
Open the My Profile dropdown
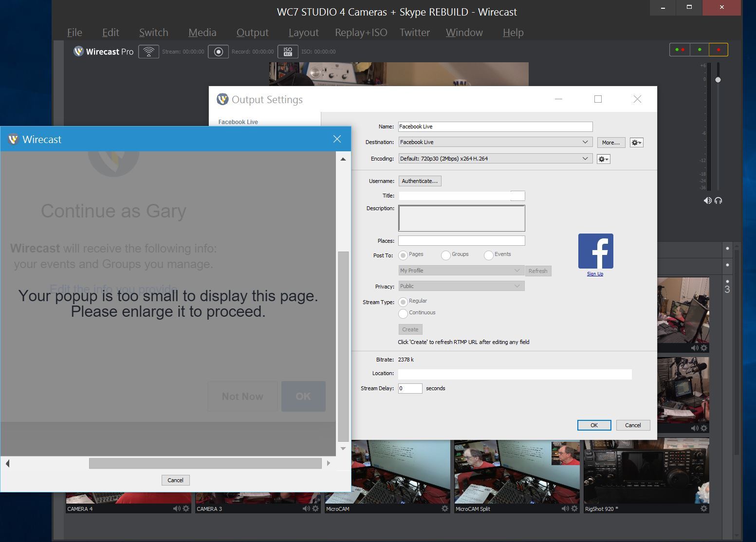pos(461,271)
